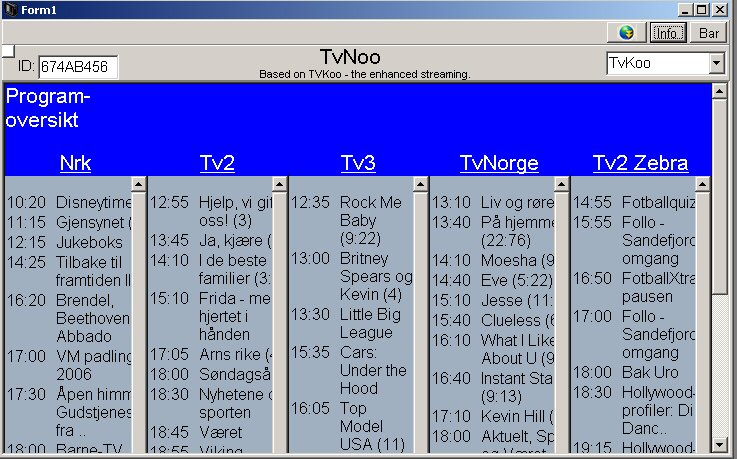Select the 12:35 Rock Me Baby entry
Image resolution: width=737 pixels, height=459 pixels.
346,220
